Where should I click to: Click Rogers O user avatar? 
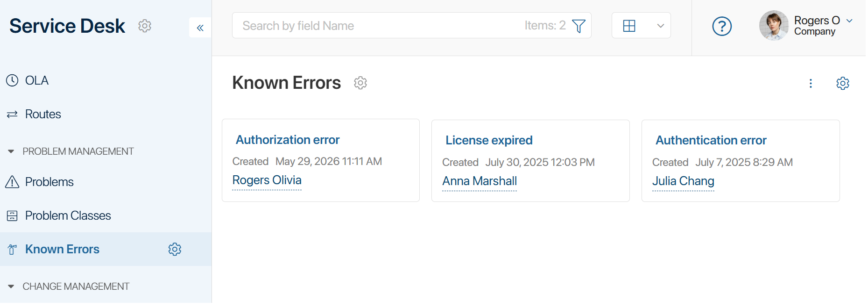click(x=774, y=25)
